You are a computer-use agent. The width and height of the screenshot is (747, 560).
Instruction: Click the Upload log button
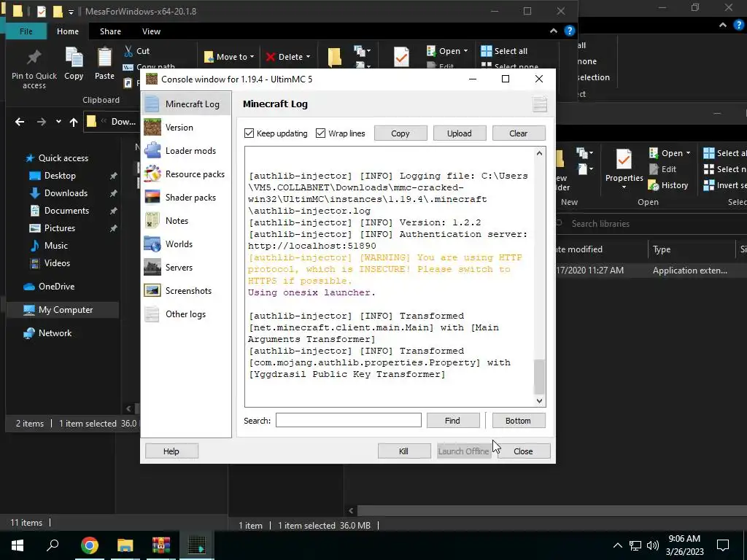460,133
